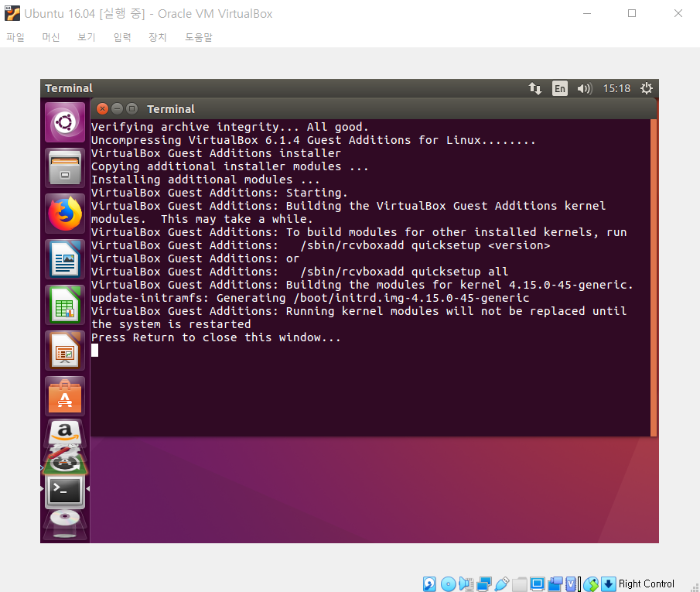Click the 'update-initramfs: Generating' output line
This screenshot has height=592, width=700.
click(x=310, y=298)
